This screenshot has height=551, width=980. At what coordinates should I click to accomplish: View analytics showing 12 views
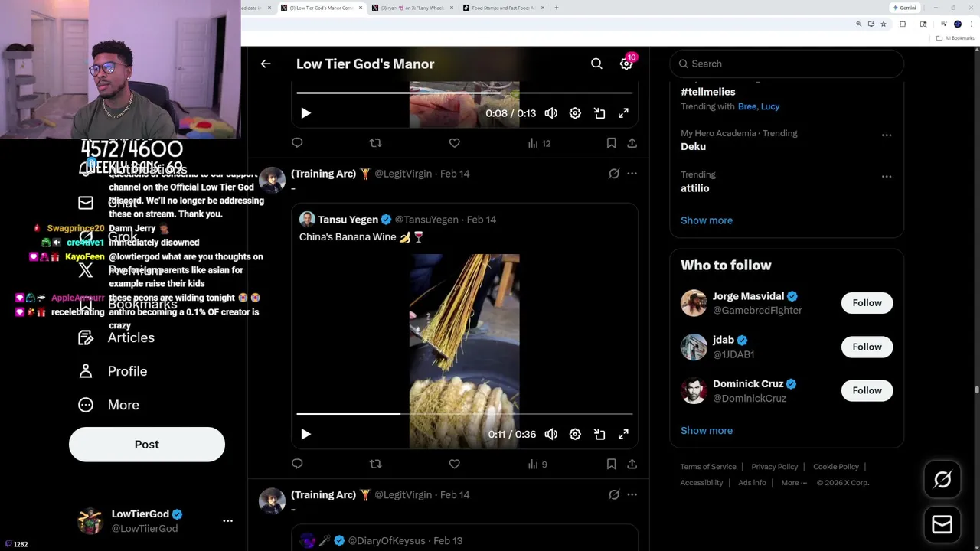(539, 143)
